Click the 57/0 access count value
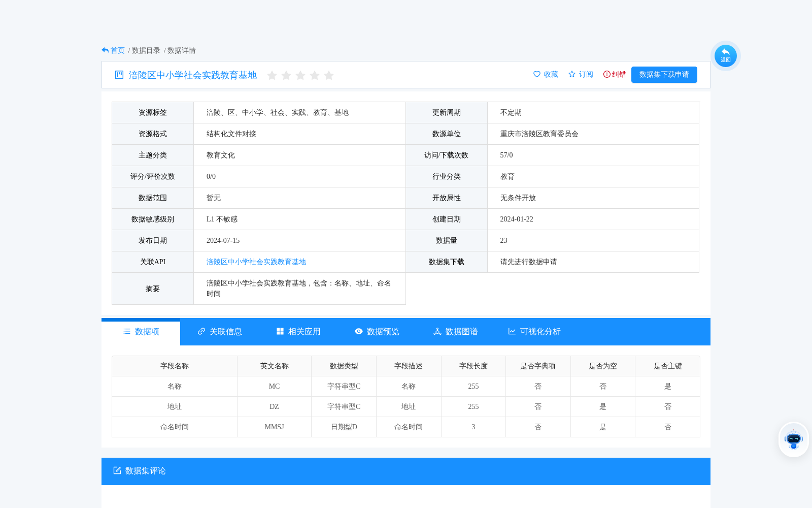 point(506,155)
